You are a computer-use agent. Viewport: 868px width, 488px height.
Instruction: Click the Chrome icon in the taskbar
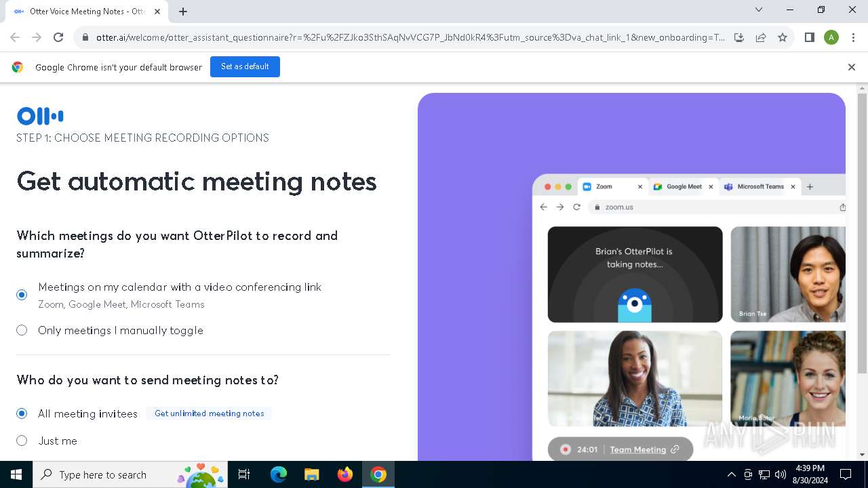click(x=378, y=474)
